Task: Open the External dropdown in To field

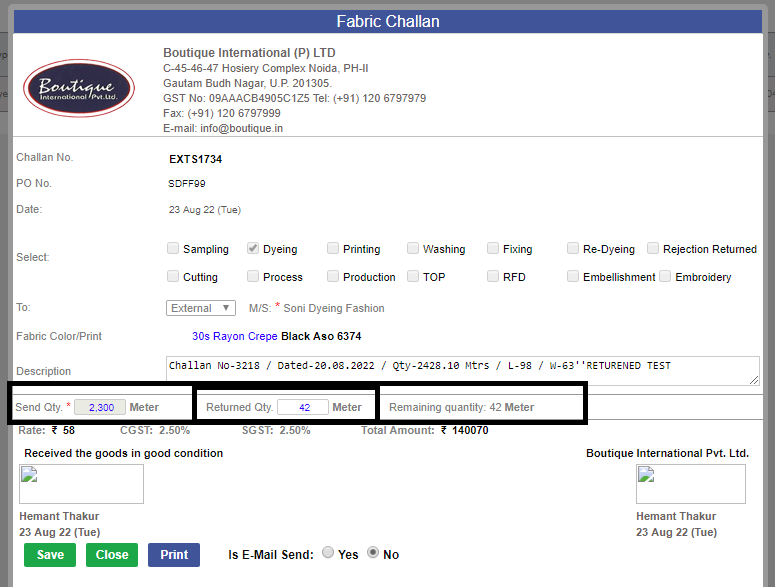Action: 201,308
